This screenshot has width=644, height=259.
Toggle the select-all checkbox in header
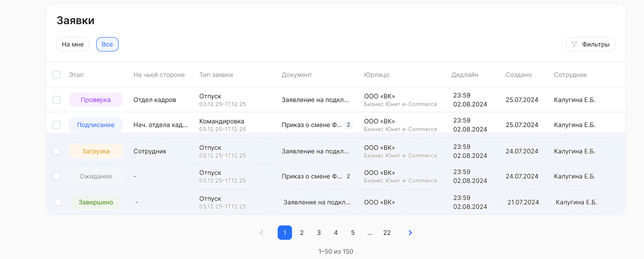coord(56,75)
